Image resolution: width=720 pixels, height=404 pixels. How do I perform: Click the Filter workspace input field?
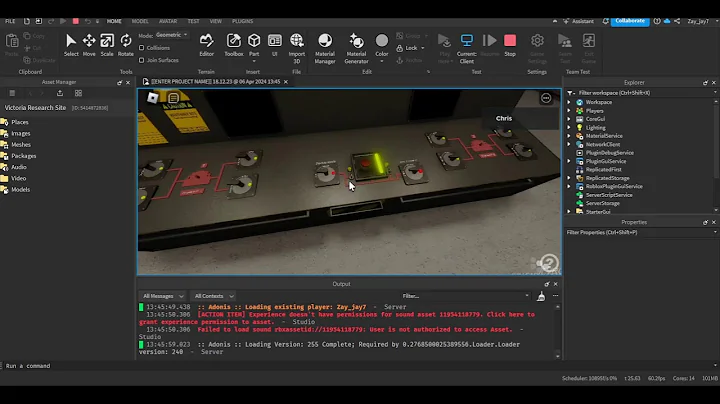pos(641,93)
